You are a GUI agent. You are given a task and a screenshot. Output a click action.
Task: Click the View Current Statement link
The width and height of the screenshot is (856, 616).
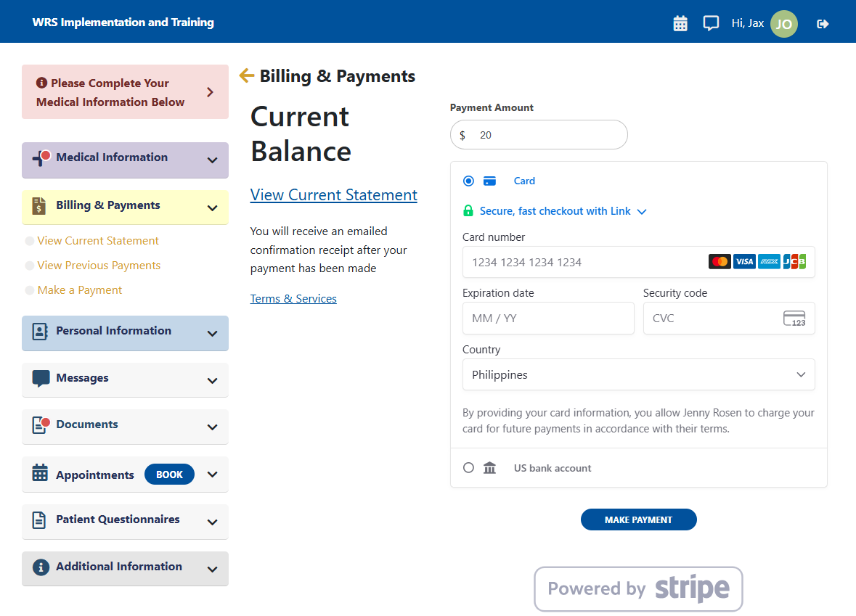click(333, 194)
